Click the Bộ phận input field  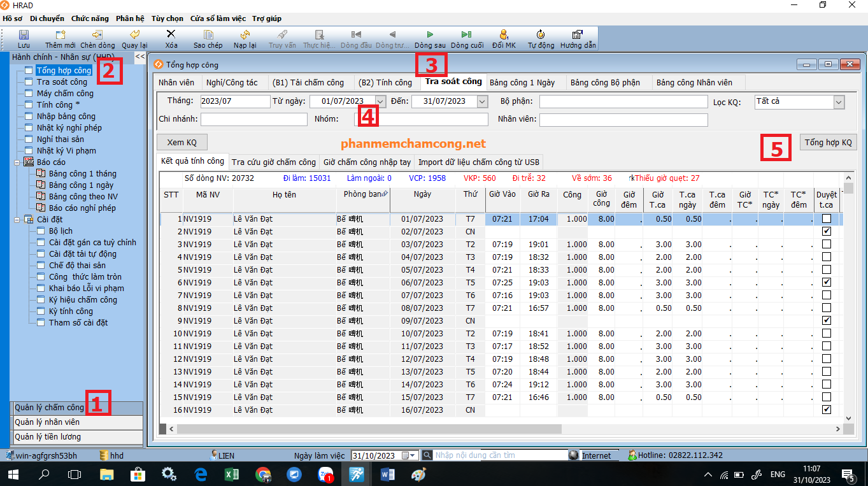[623, 102]
